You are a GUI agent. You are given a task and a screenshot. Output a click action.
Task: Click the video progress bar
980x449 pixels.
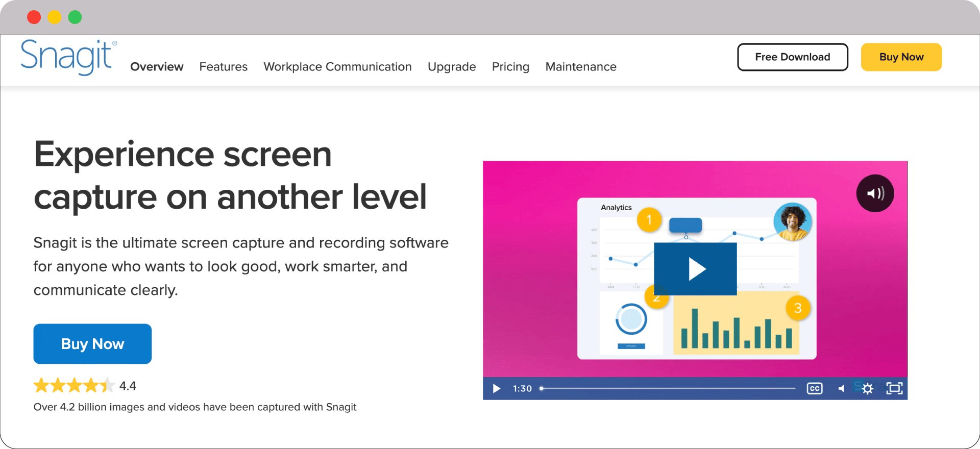pyautogui.click(x=668, y=388)
